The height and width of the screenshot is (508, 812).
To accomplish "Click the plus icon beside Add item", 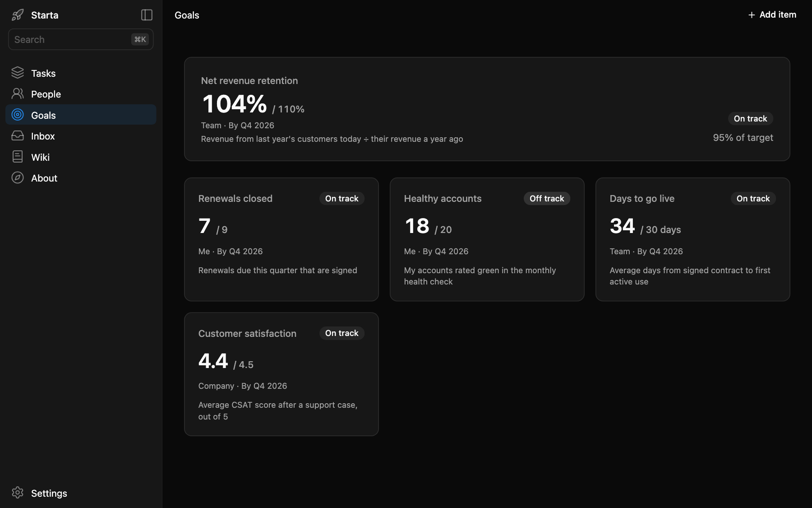I will [752, 15].
